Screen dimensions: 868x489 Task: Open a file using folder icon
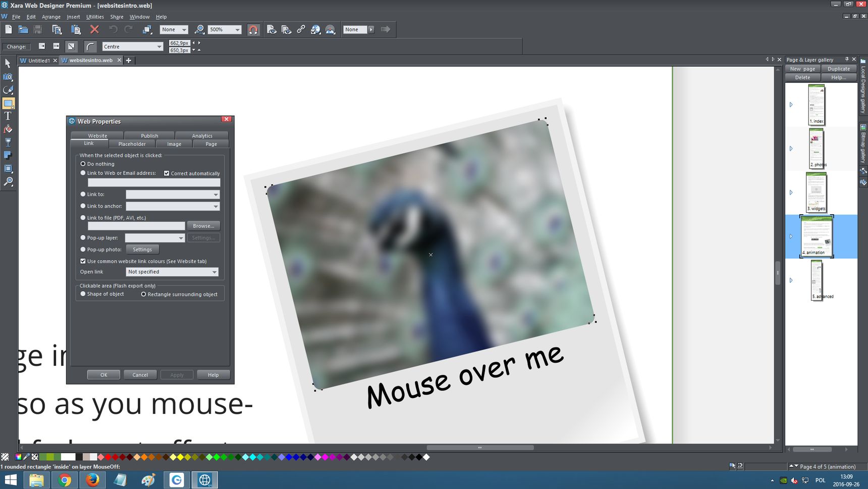[23, 30]
